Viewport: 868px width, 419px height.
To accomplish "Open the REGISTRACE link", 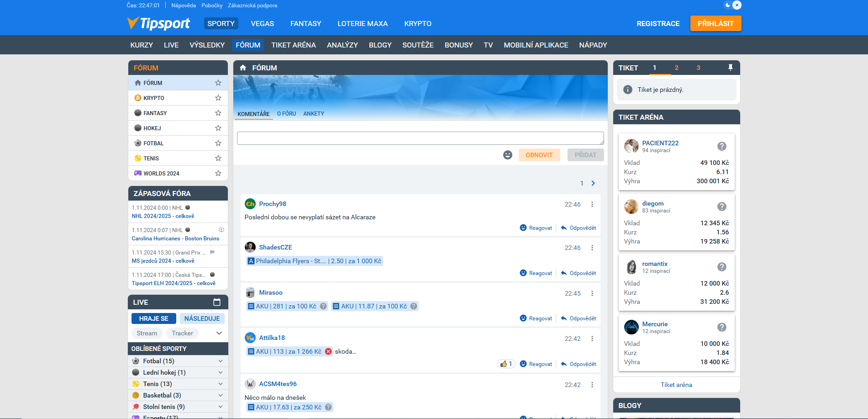I will point(658,23).
